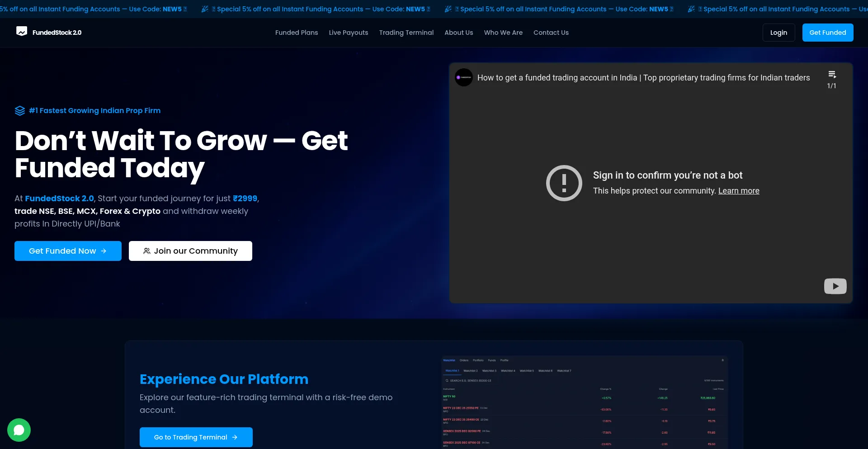Click the '₹2999' price text
868x449 pixels.
point(245,199)
